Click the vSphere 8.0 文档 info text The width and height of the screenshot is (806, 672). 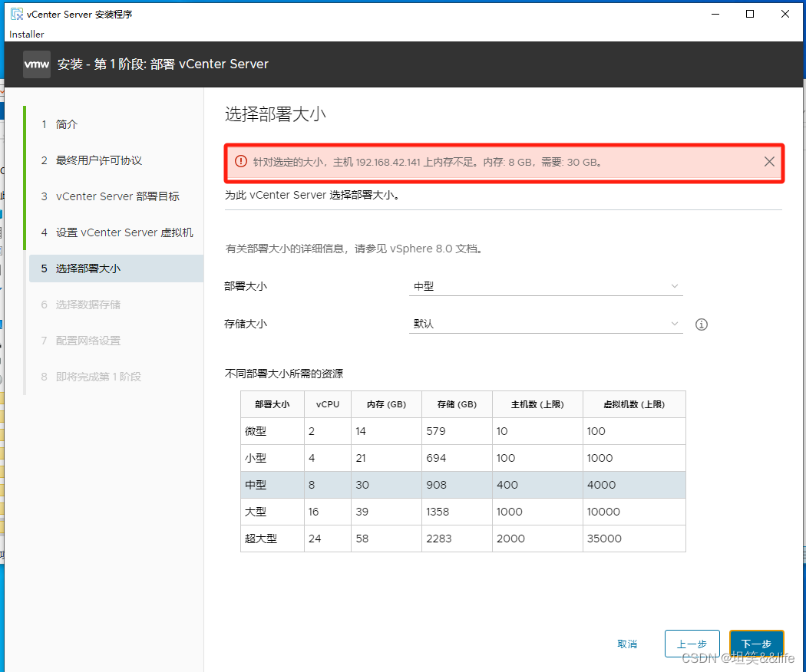(354, 249)
